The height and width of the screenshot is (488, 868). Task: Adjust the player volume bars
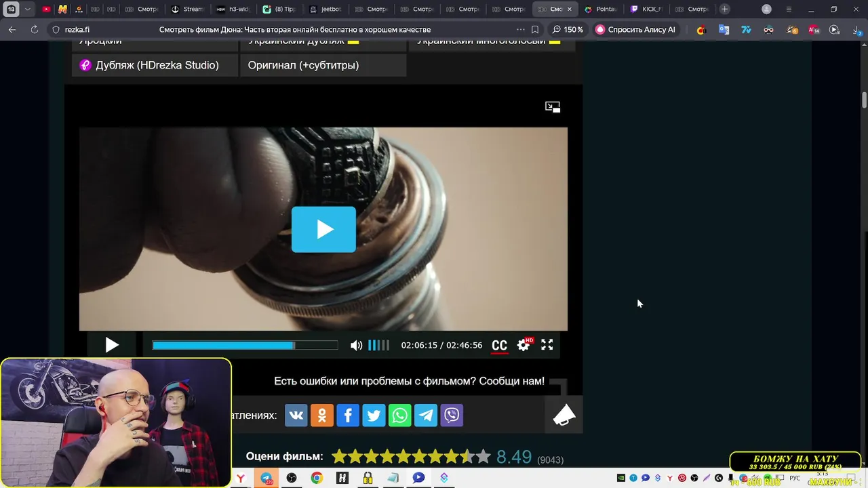point(379,346)
